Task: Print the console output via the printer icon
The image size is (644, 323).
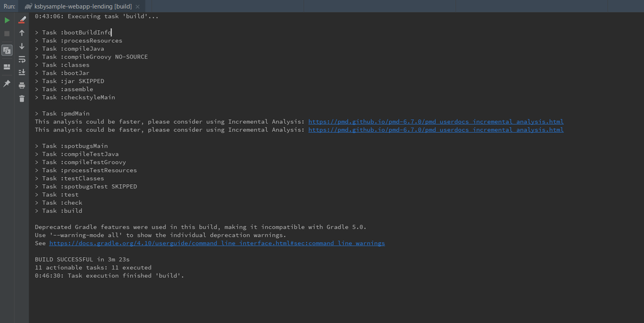Action: (22, 85)
